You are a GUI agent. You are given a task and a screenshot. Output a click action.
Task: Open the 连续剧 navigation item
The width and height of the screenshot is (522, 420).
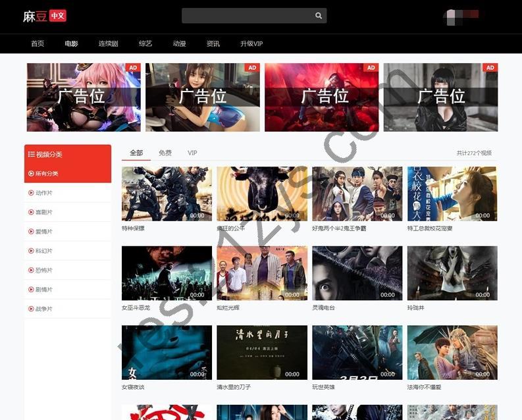(x=108, y=43)
